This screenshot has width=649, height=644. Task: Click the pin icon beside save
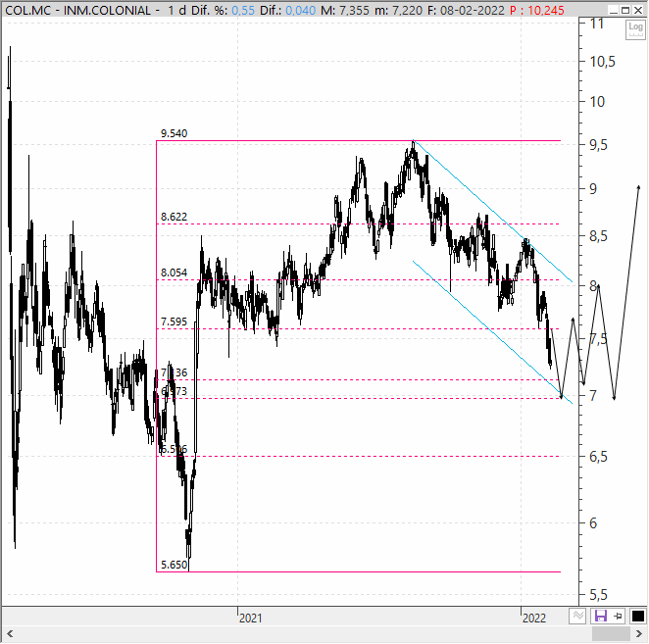click(x=618, y=617)
